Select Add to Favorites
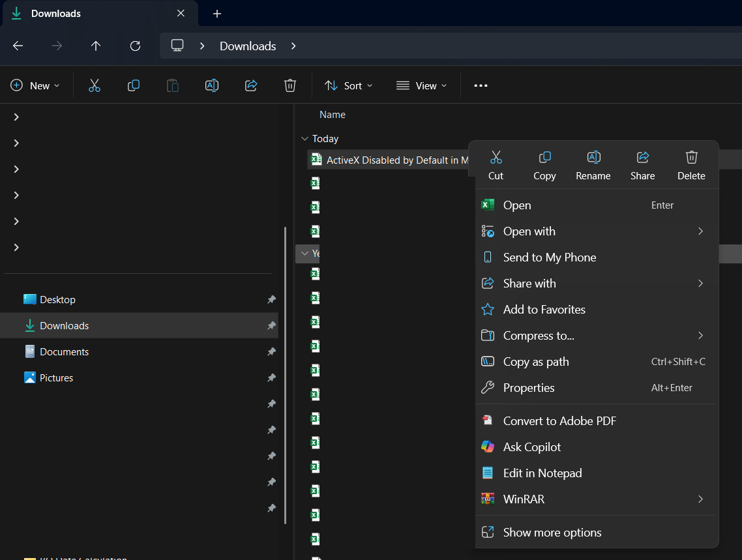The width and height of the screenshot is (742, 560). (597, 309)
